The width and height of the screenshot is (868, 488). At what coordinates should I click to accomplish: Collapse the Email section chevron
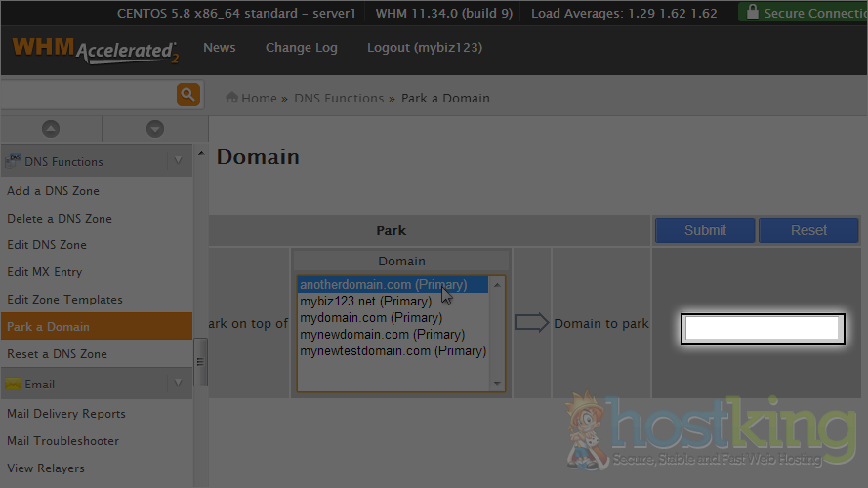click(x=178, y=384)
